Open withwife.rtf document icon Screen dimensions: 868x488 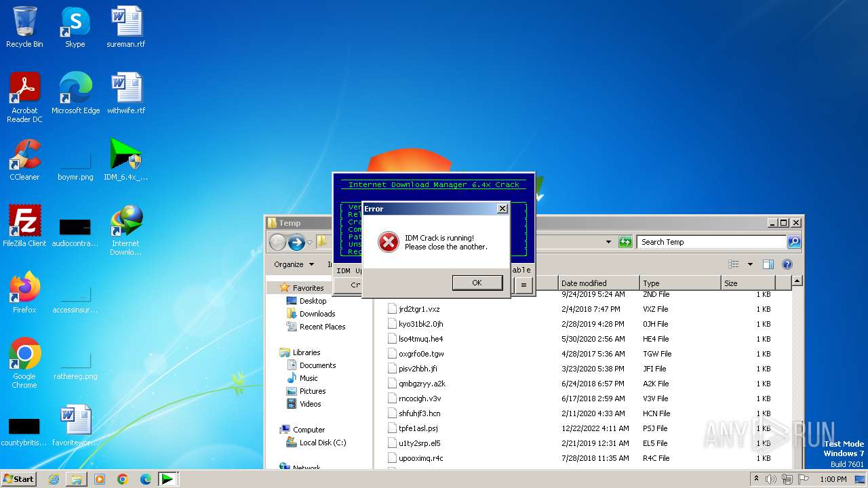tap(126, 94)
